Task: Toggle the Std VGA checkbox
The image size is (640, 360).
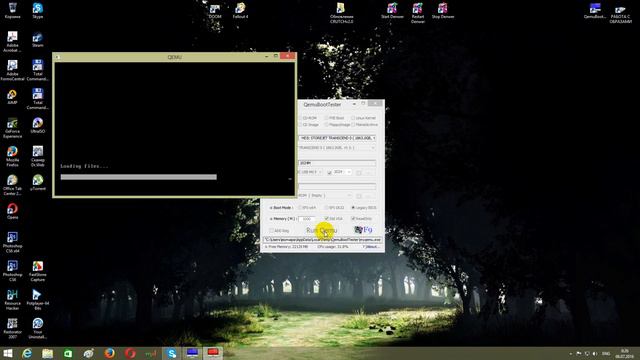Action: point(333,219)
